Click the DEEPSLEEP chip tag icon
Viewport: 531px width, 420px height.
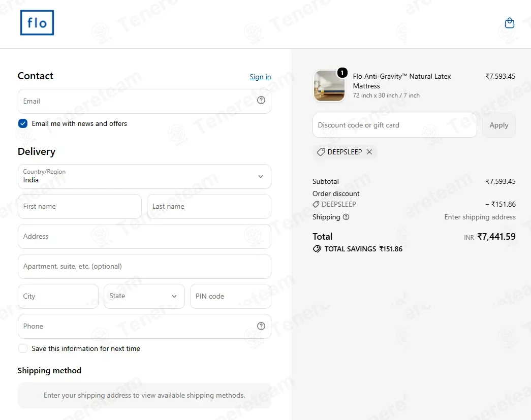(321, 152)
